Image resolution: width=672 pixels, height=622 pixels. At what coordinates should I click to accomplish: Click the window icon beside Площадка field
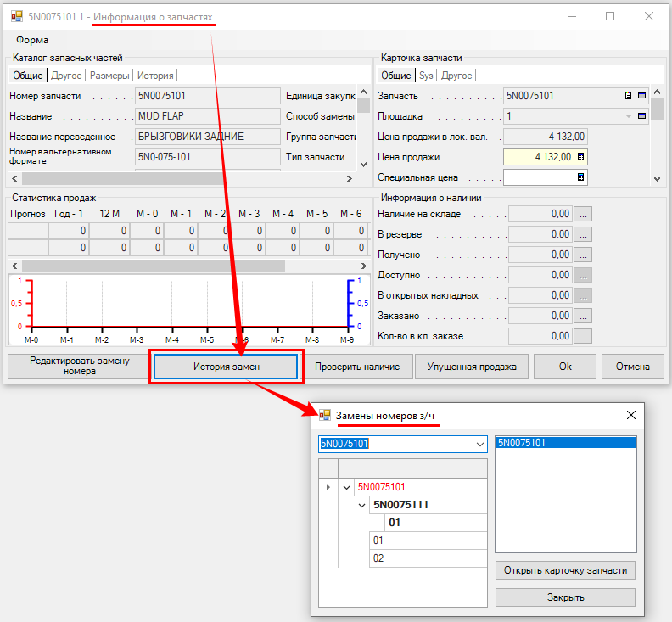point(642,116)
